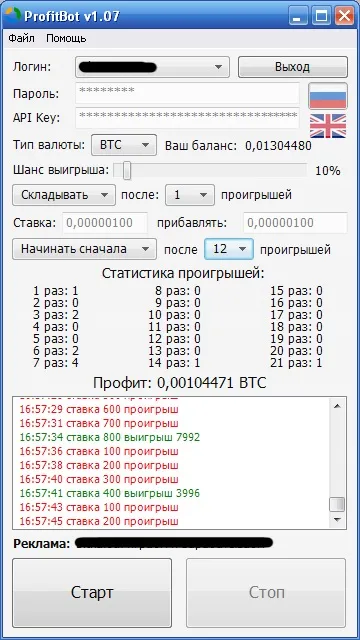Click the 10% win chance value
360x640 pixels.
click(x=328, y=171)
